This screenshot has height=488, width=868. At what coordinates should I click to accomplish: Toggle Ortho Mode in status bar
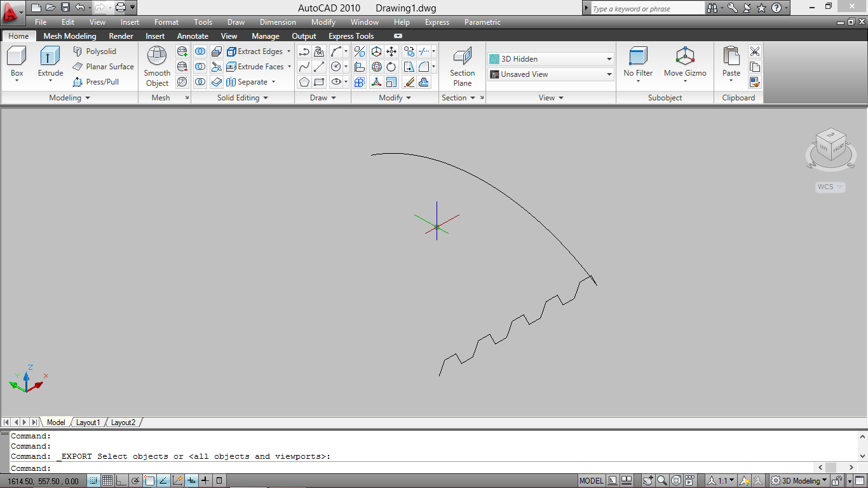(x=121, y=481)
